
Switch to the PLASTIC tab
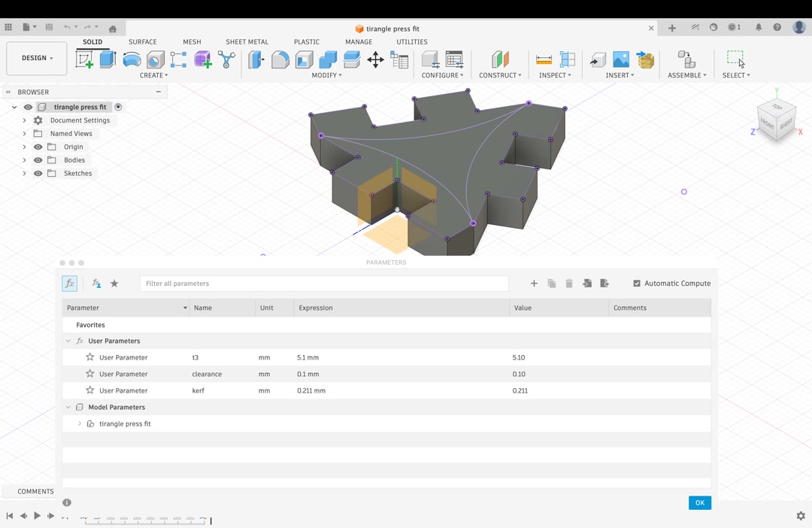coord(307,42)
